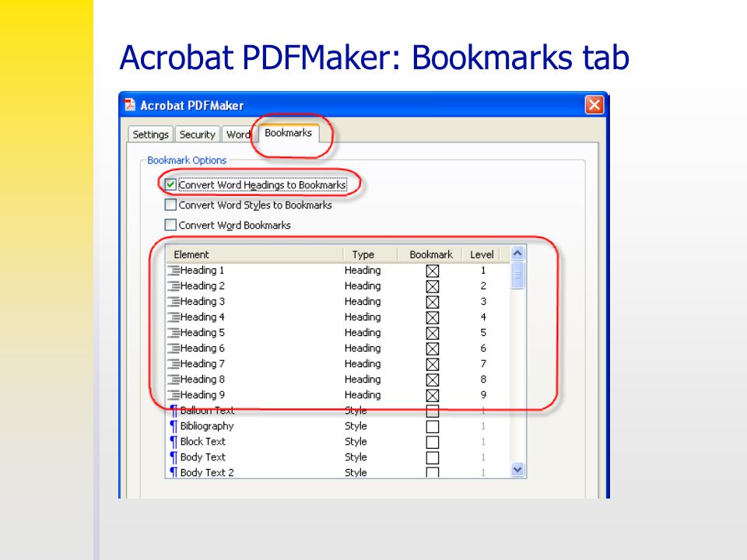Click the Body Text 2 paragraph icon
The image size is (747, 560).
tap(174, 472)
